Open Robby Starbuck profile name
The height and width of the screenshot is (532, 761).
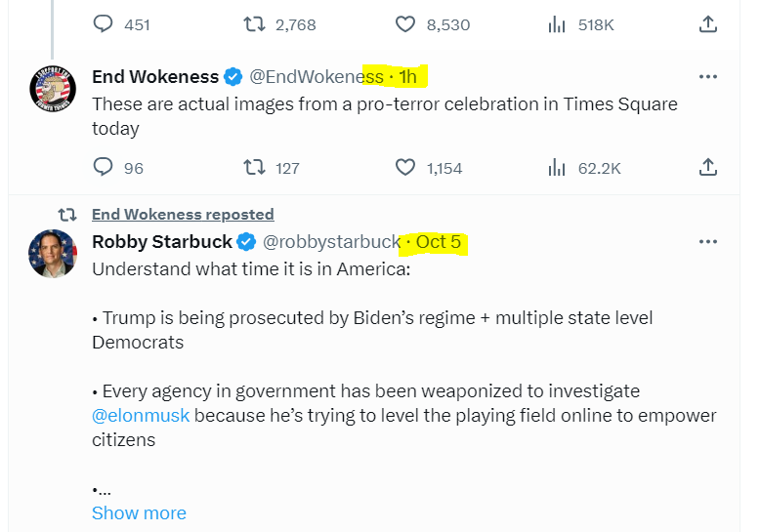click(x=162, y=242)
